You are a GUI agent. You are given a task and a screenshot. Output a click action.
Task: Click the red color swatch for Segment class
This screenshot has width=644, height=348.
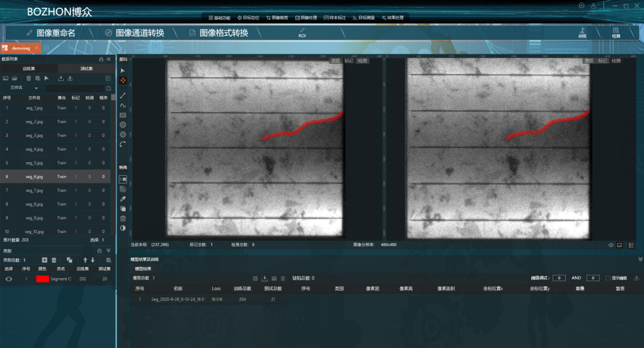click(42, 279)
